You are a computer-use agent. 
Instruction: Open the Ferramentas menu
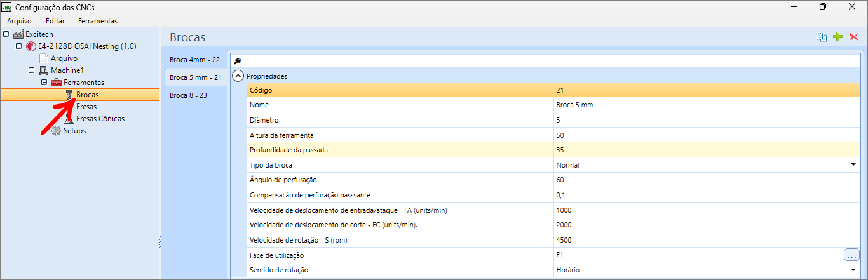[x=97, y=21]
